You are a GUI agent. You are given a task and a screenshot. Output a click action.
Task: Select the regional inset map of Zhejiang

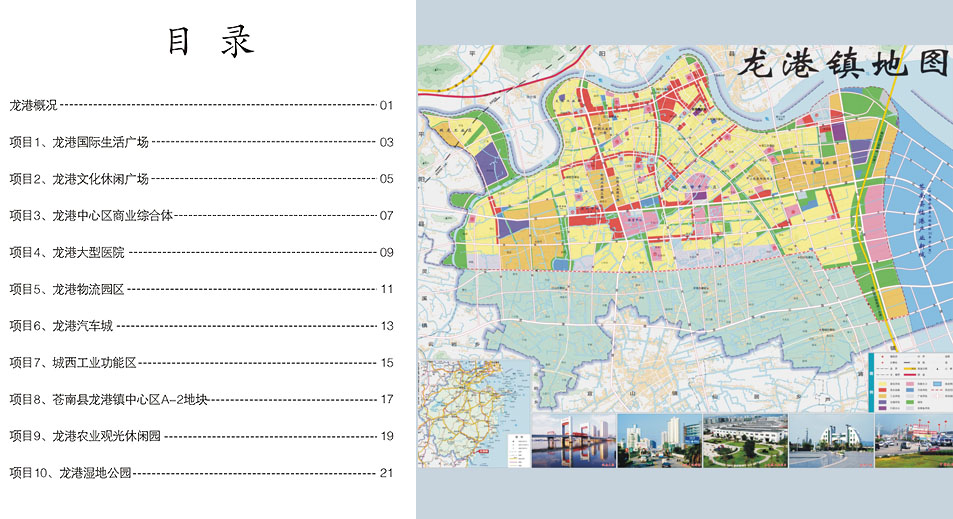[x=475, y=414]
